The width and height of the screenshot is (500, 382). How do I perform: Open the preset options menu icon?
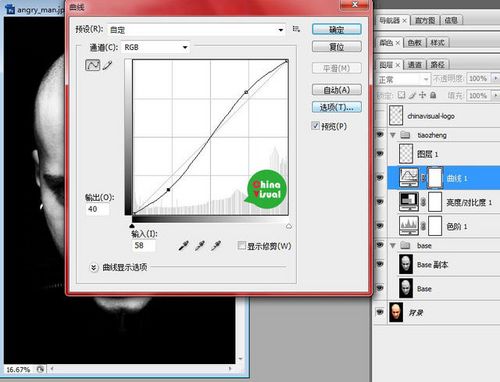[x=296, y=29]
